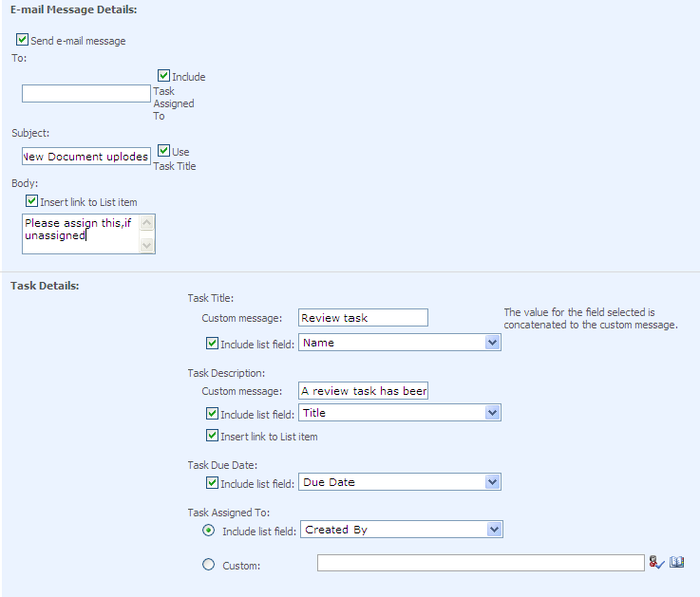Click the Subject text field
The image size is (700, 597).
tap(85, 157)
